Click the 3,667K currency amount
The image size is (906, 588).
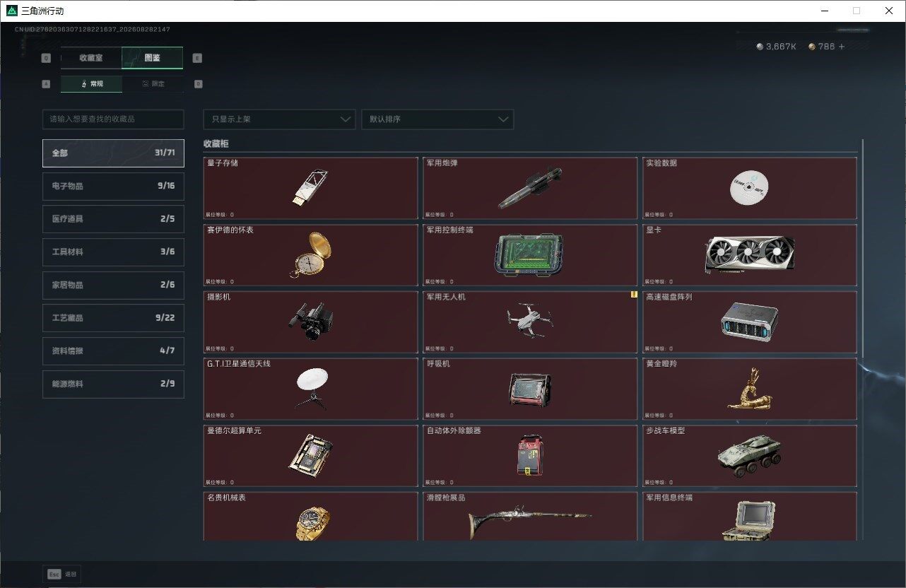[781, 47]
